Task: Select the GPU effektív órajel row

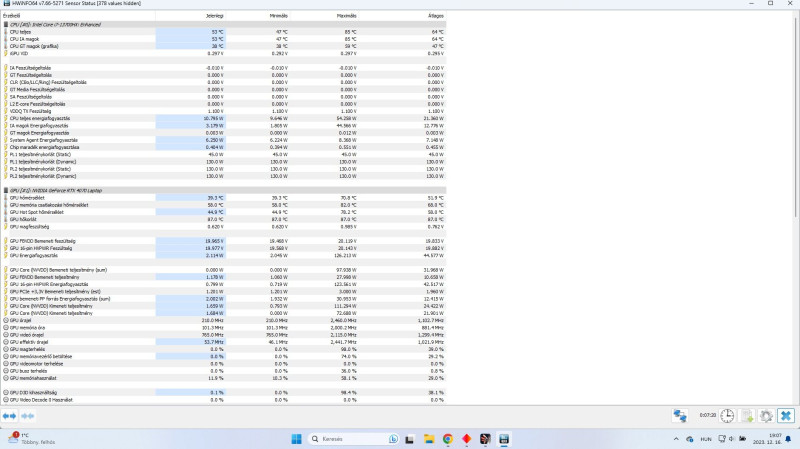Action: (223, 342)
